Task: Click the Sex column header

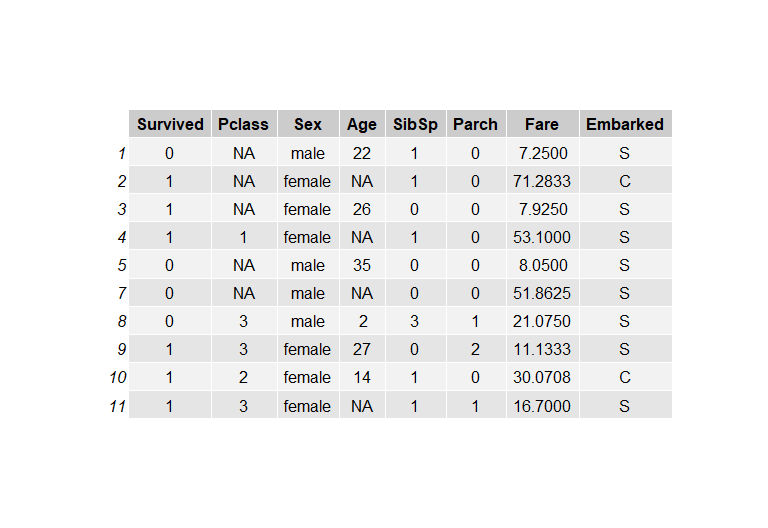Action: coord(308,124)
